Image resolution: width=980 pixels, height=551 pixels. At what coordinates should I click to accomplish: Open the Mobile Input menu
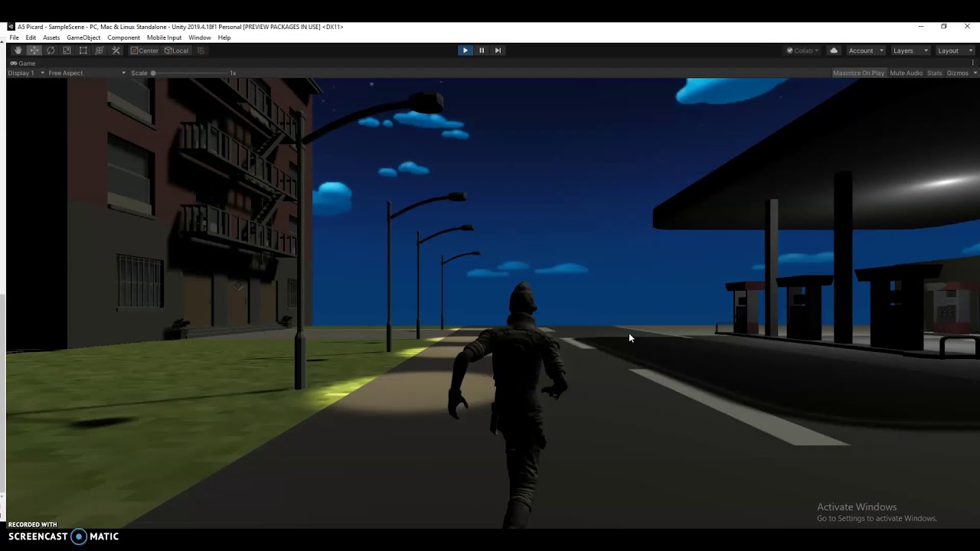(165, 37)
